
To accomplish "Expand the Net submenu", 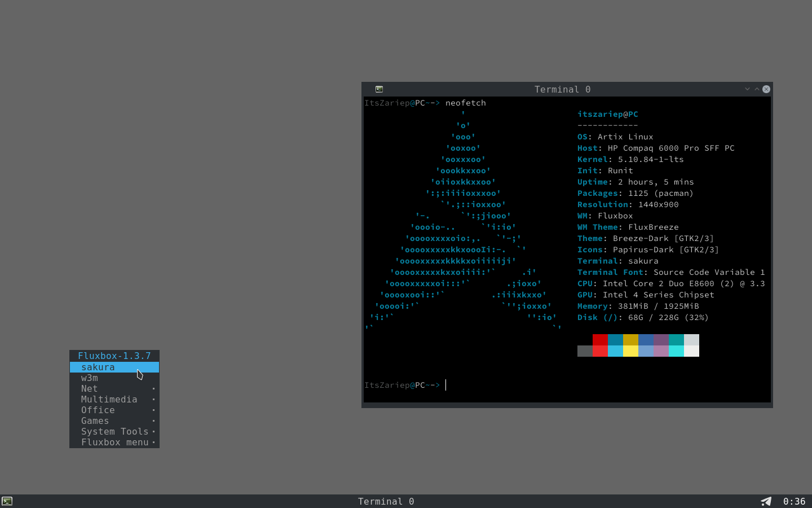I will pyautogui.click(x=114, y=389).
